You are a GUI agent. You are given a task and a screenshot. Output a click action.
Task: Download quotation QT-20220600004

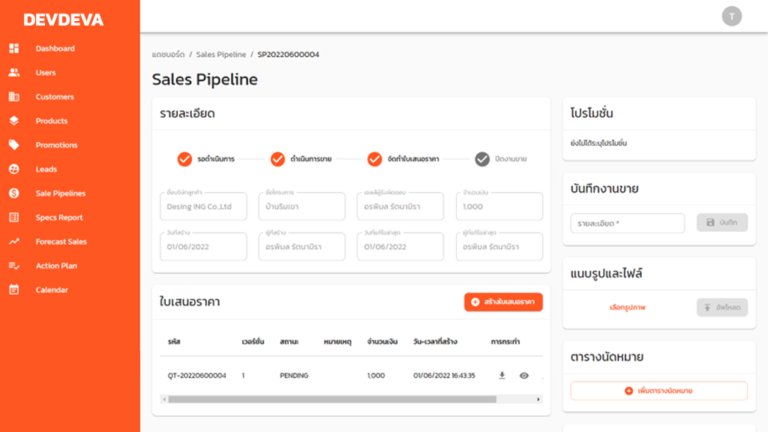(502, 376)
